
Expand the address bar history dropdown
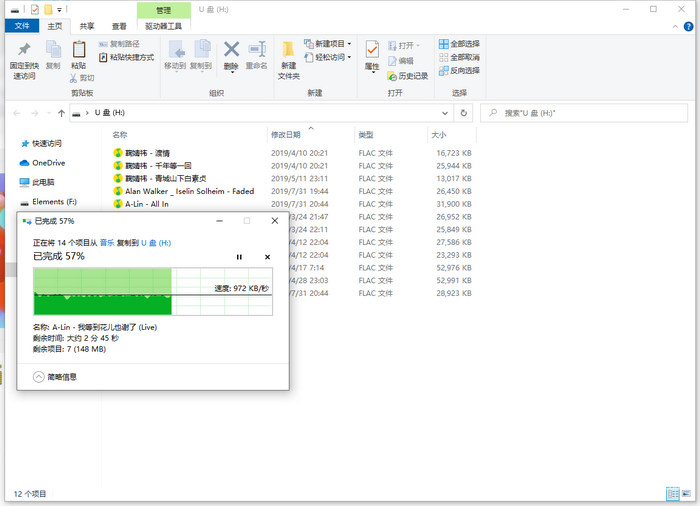445,113
